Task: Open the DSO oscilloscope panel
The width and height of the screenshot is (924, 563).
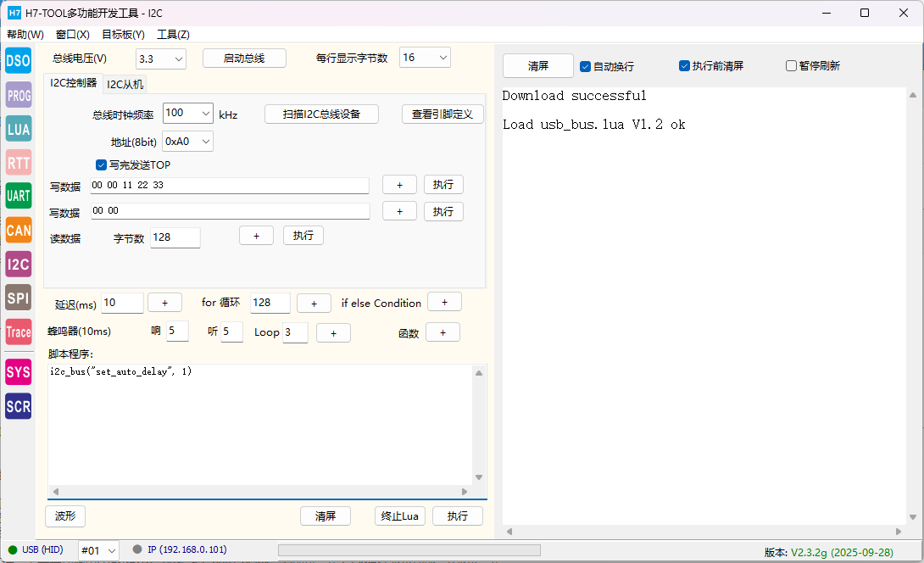Action: tap(18, 60)
